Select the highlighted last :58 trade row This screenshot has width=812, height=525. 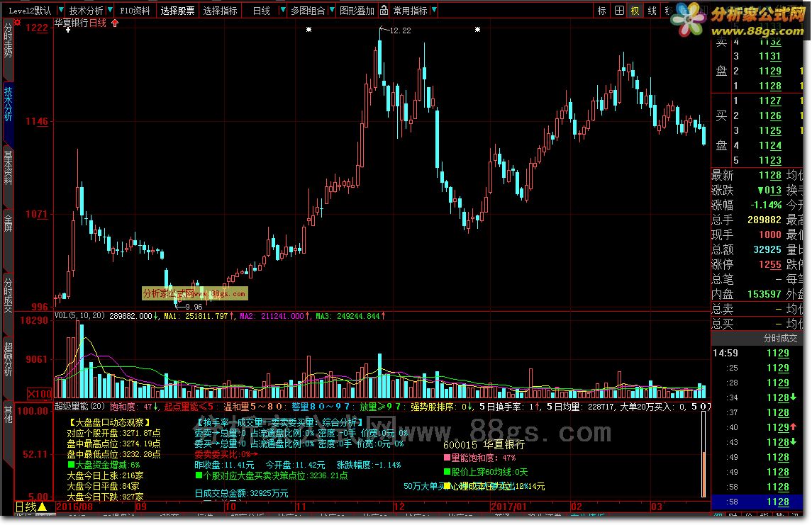pyautogui.click(x=757, y=502)
